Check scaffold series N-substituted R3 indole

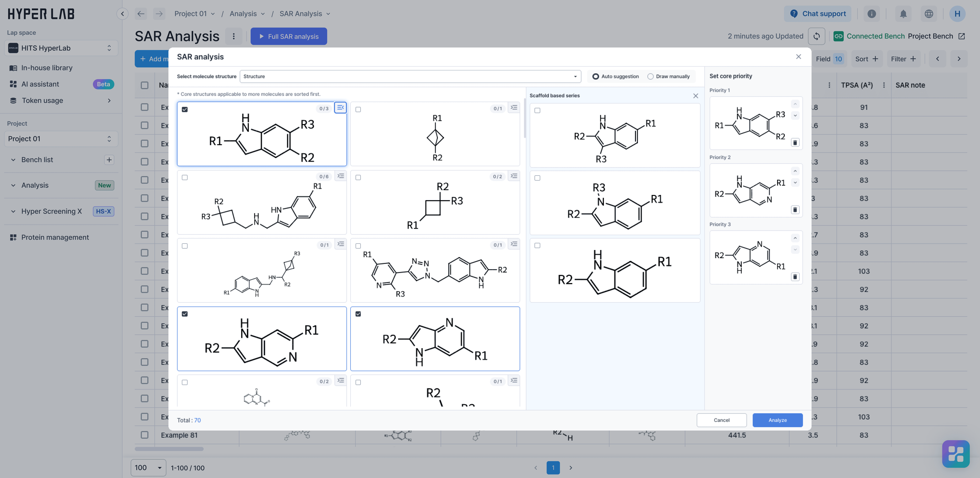pos(537,178)
